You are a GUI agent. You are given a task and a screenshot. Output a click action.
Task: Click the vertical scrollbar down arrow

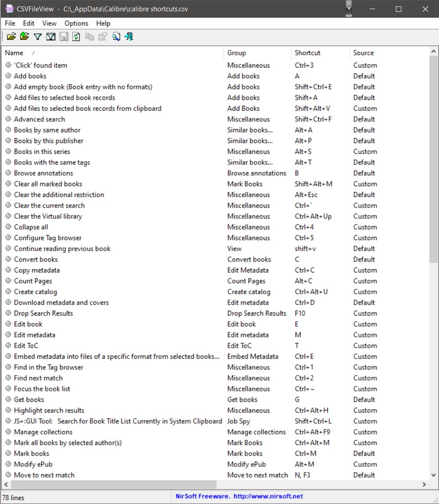click(x=433, y=475)
